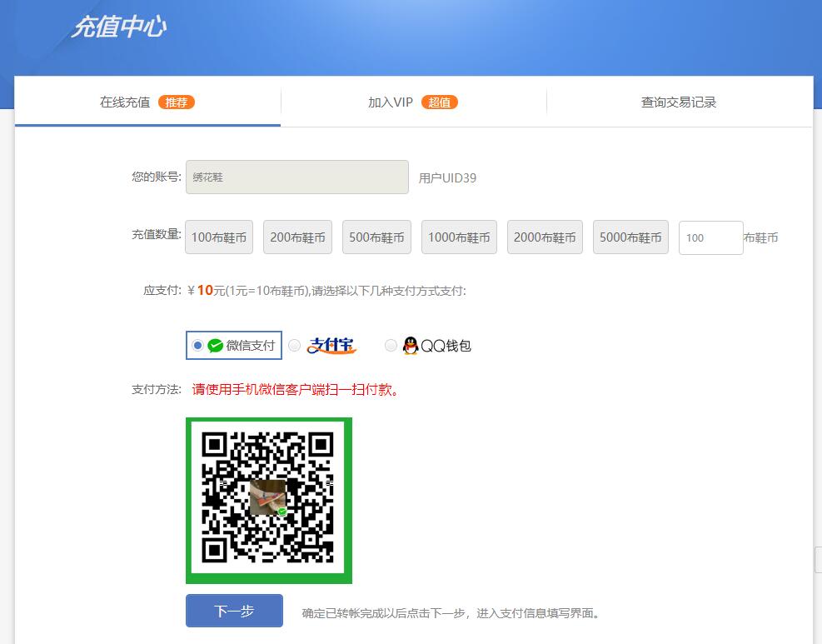822x644 pixels.
Task: Choose the 500布鞋币 recharge amount
Action: [377, 237]
